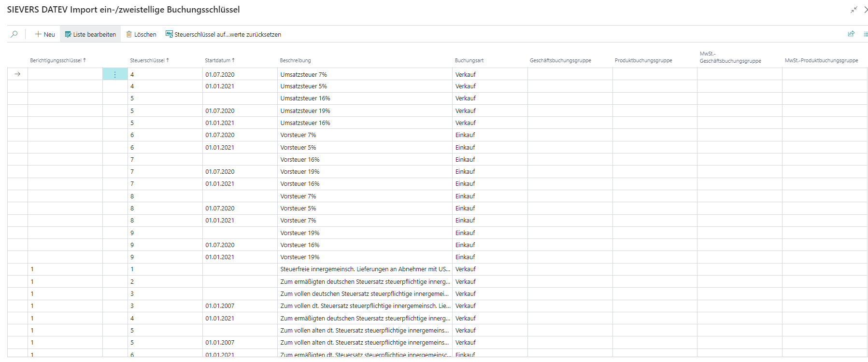Click the Beschreibung column header
Image resolution: width=868 pixels, height=362 pixels.
click(x=295, y=60)
